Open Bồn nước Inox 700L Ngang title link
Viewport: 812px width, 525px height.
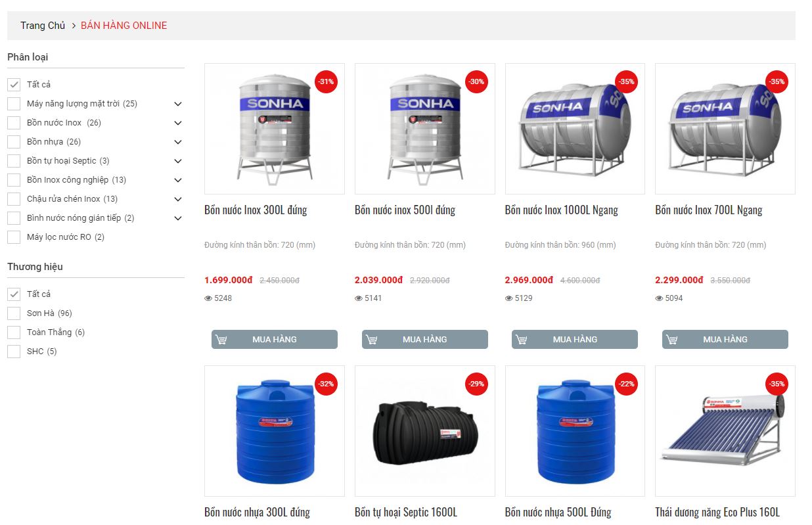pos(709,210)
